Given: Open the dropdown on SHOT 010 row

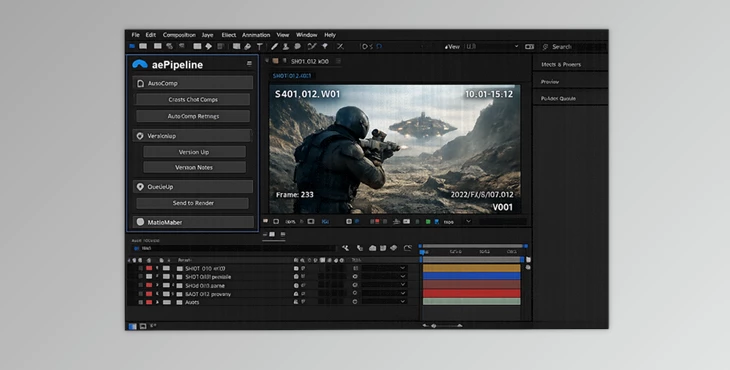Looking at the screenshot, I should 403,268.
